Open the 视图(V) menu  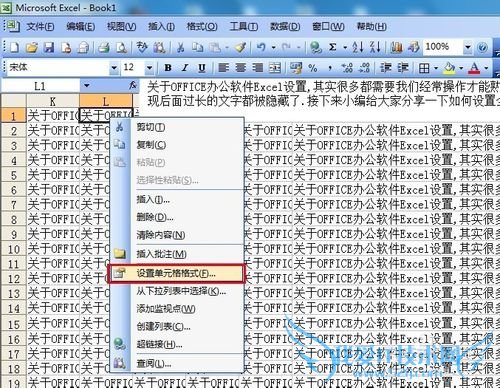click(121, 26)
